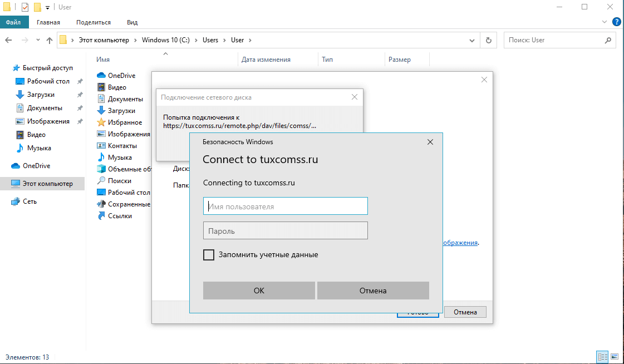Image resolution: width=624 pixels, height=364 pixels.
Task: Close the Безопасность Windows dialog
Action: [430, 142]
